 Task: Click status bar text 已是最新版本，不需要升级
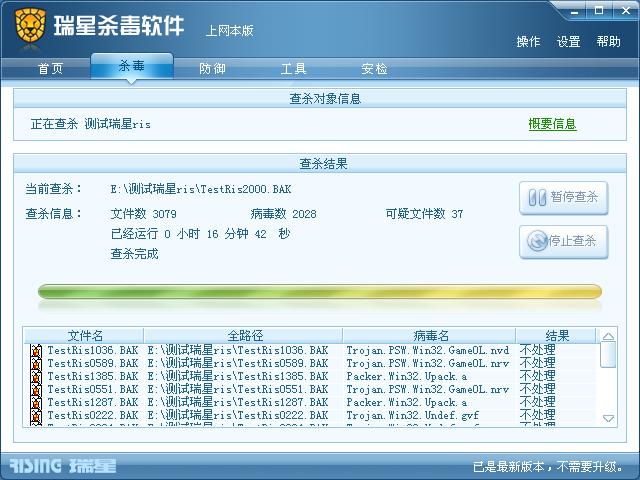(x=548, y=467)
